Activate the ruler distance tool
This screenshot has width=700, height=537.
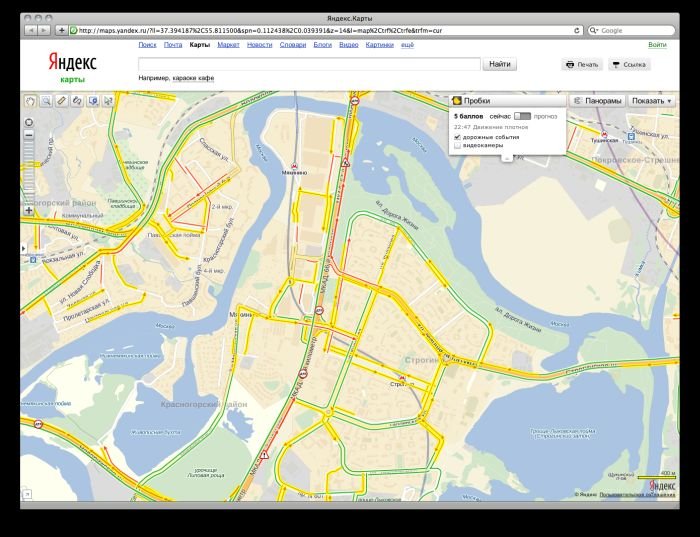[62, 101]
